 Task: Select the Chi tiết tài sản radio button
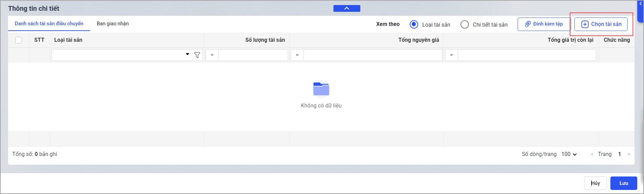(465, 25)
